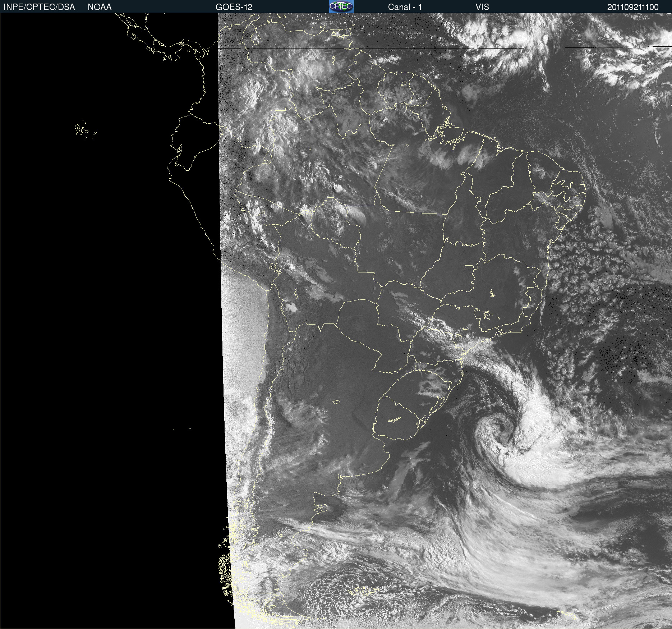Click the 201109211100 timestamp

[633, 7]
